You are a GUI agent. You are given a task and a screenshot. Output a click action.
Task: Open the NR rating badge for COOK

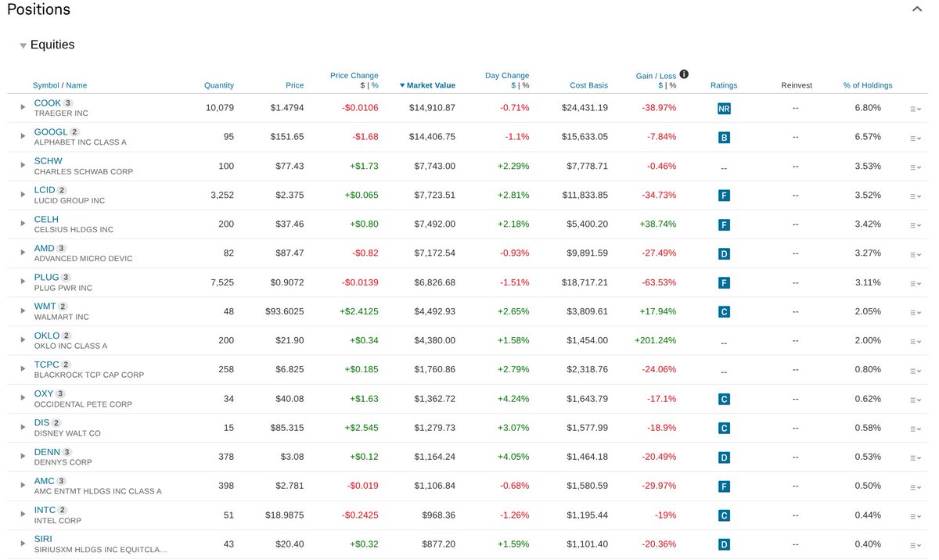(x=724, y=109)
